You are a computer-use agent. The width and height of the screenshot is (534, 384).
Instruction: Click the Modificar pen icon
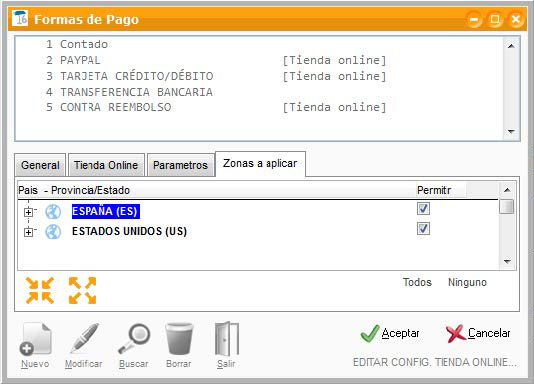[x=84, y=339]
